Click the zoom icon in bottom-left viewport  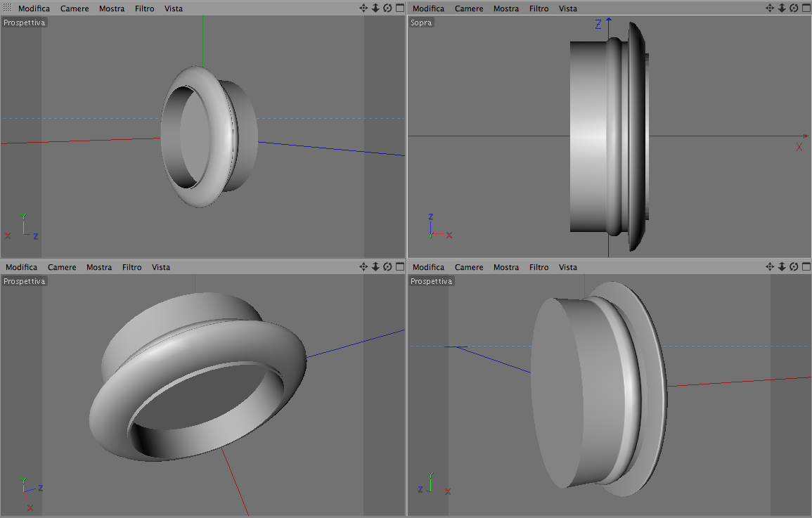tap(375, 266)
